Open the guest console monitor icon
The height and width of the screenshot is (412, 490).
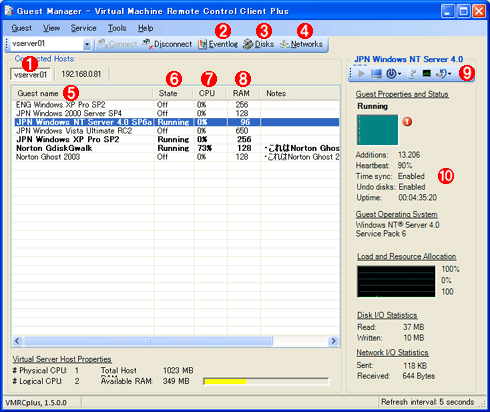[376, 73]
